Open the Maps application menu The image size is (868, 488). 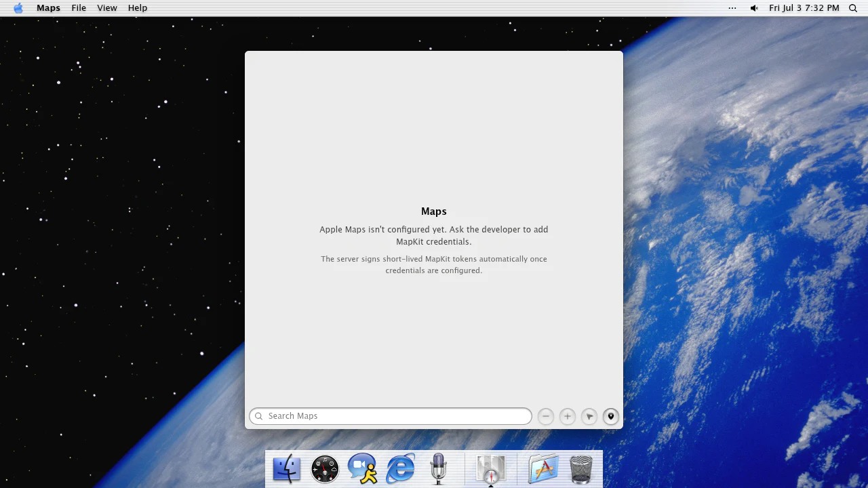point(48,8)
